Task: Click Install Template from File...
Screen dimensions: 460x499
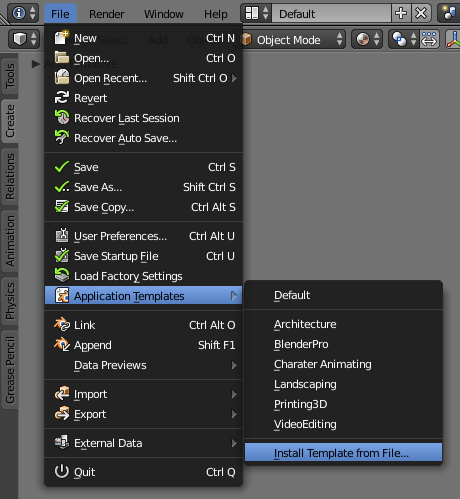Action: [x=344, y=453]
